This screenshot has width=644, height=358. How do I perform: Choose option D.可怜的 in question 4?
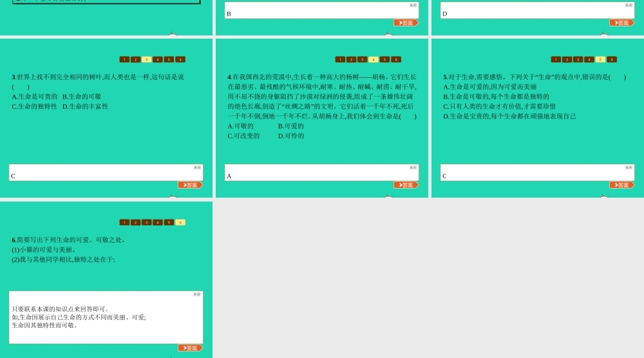[291, 136]
